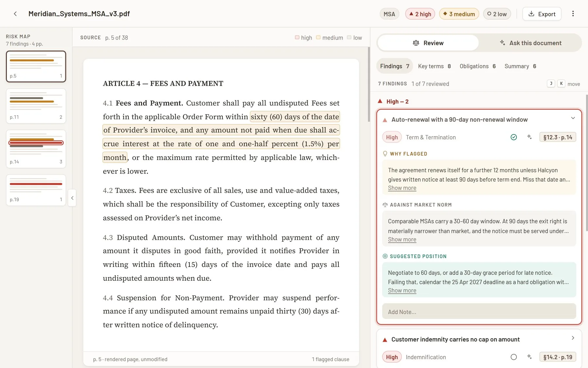
Task: Open the Summary tab
Action: [x=520, y=66]
